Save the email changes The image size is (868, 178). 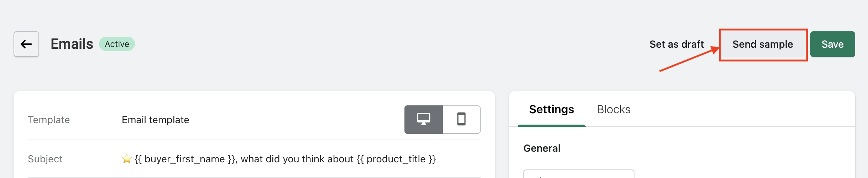coord(832,44)
